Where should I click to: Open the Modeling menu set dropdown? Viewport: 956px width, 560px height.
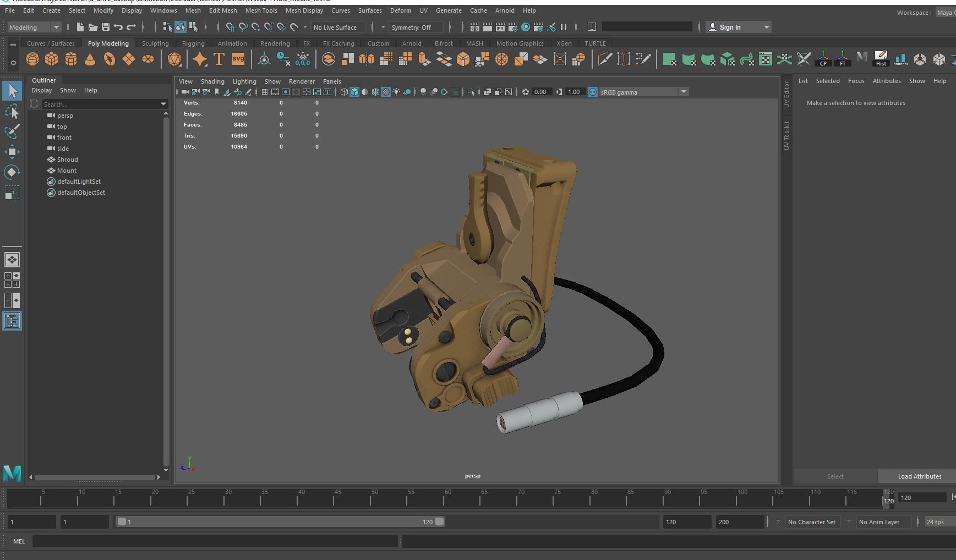34,27
